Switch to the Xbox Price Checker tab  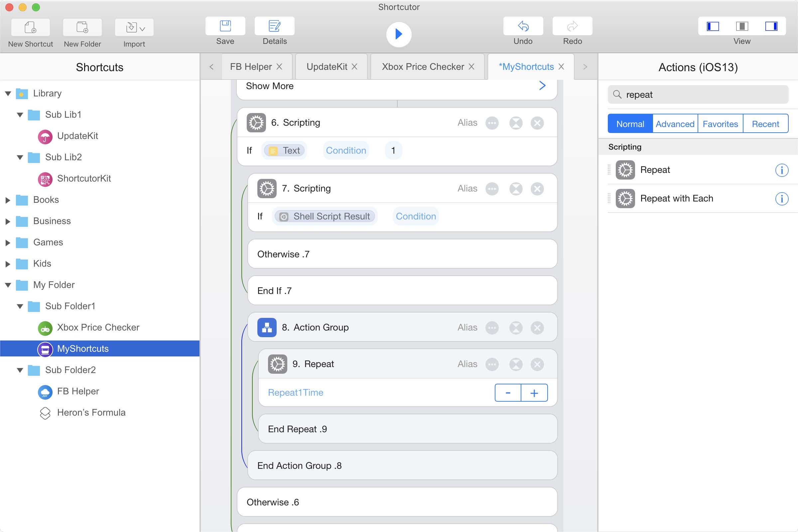(423, 66)
